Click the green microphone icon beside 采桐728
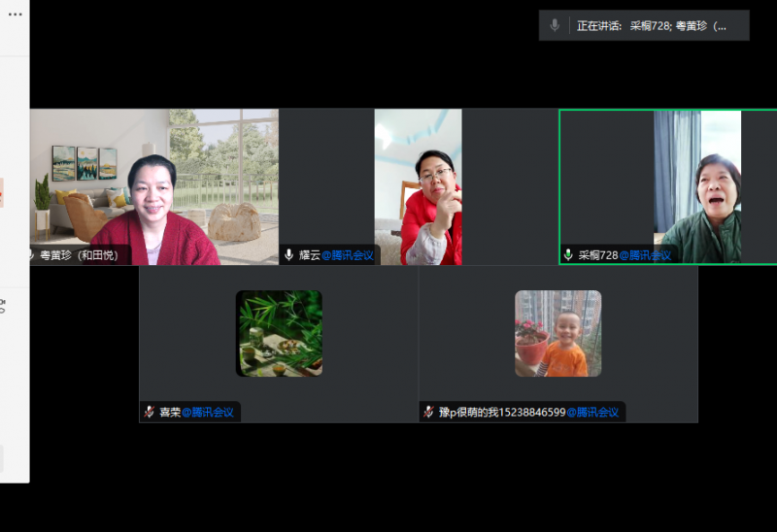Image resolution: width=777 pixels, height=532 pixels. pyautogui.click(x=568, y=255)
